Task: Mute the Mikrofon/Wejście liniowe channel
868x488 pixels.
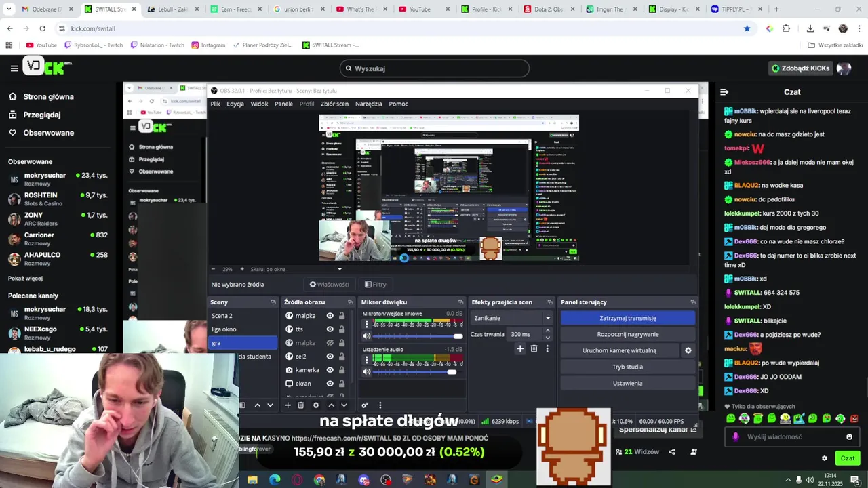Action: (x=367, y=336)
